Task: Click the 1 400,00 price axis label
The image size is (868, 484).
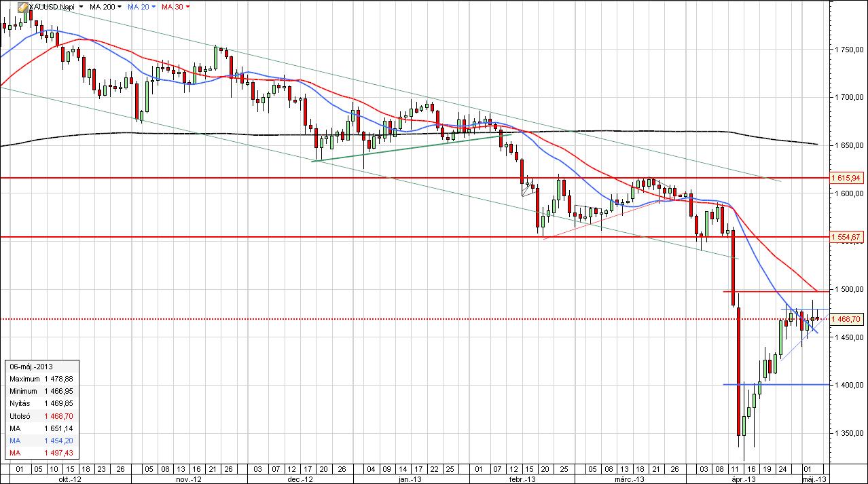Action: tap(848, 385)
